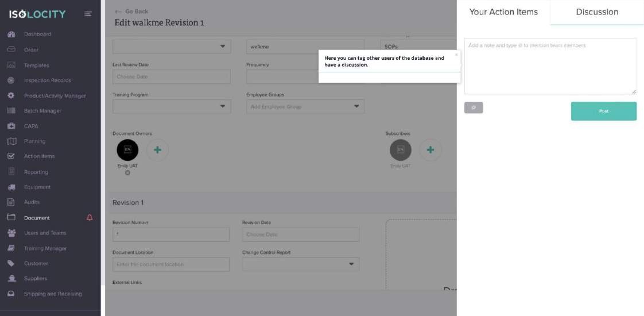644x316 pixels.
Task: Click the Document Location input field
Action: pos(171,264)
